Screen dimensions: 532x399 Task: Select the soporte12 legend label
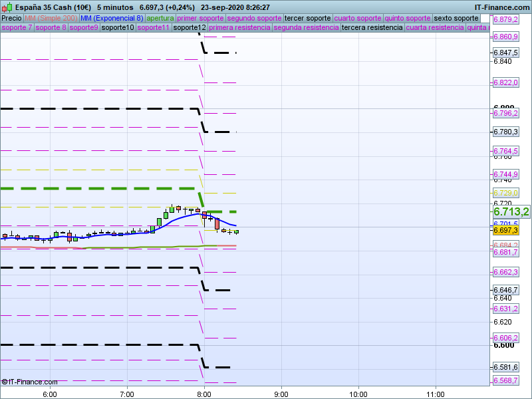(189, 28)
